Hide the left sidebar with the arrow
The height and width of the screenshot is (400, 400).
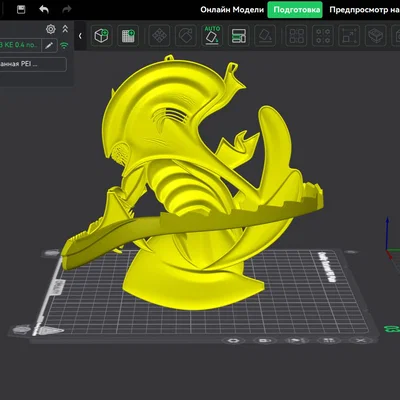[x=80, y=36]
